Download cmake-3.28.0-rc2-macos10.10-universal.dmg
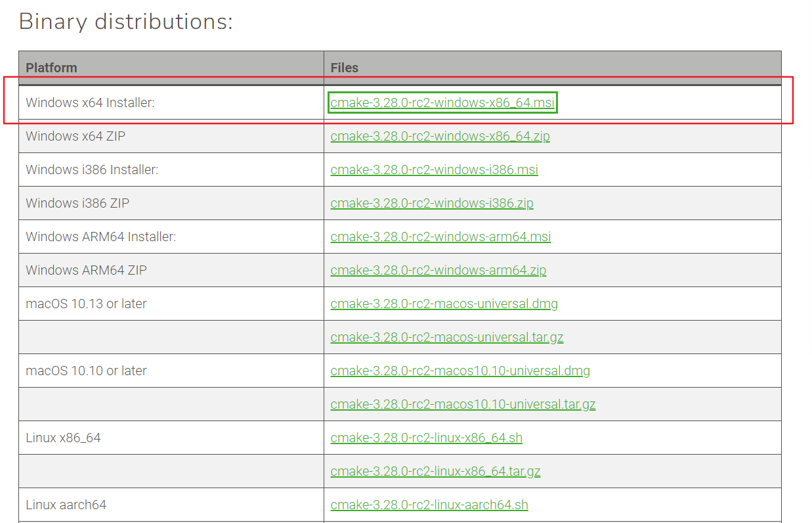This screenshot has height=523, width=812. click(x=460, y=371)
